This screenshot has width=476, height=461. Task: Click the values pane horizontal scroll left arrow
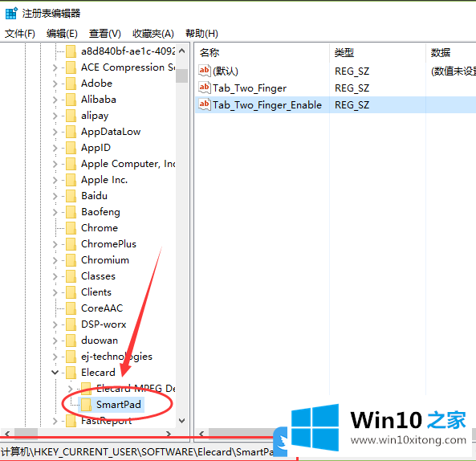pos(201,434)
